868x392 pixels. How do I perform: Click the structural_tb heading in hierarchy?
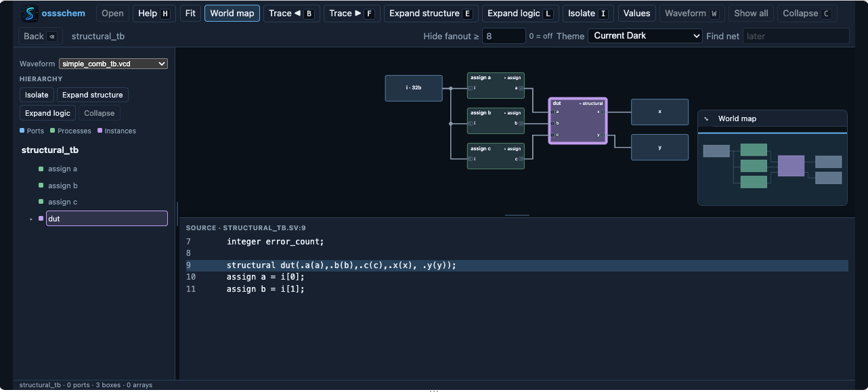50,150
